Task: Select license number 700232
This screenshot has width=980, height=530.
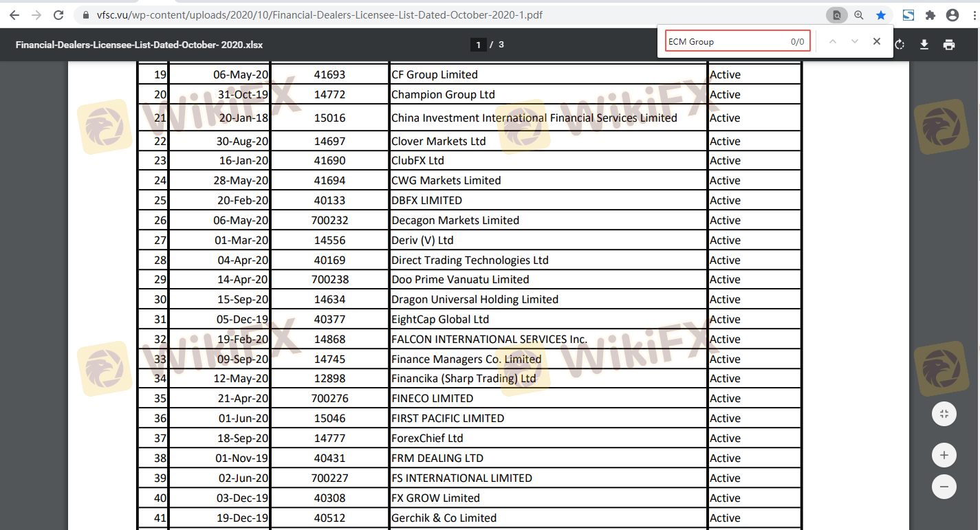Action: point(329,220)
